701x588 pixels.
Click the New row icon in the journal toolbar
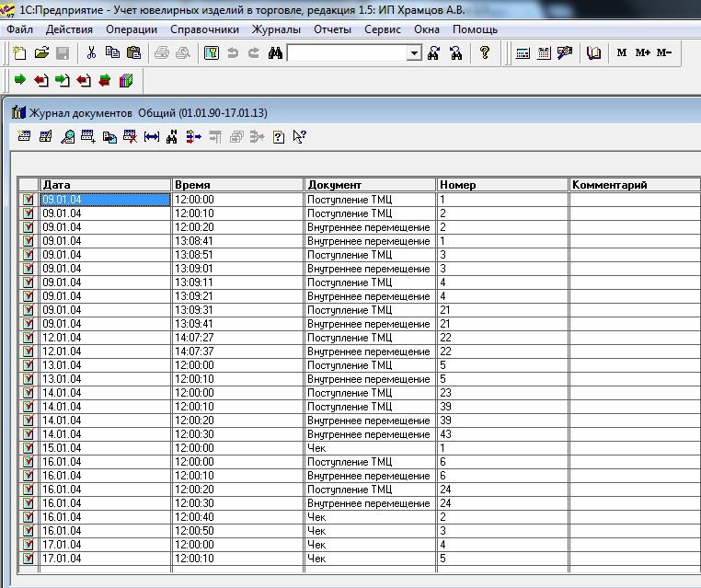coord(24,136)
